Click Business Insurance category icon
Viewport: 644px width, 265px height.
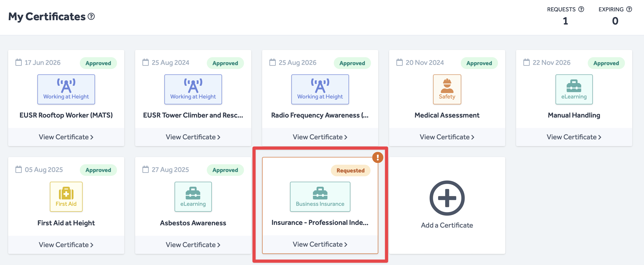click(320, 196)
